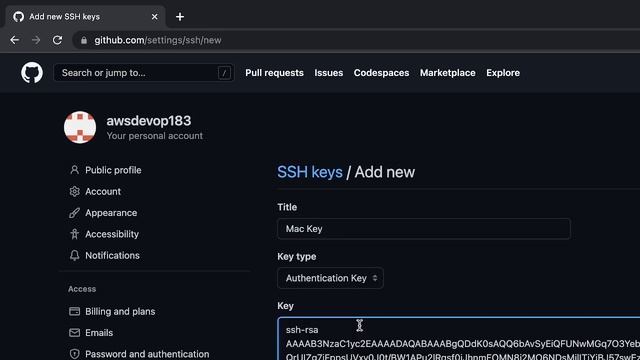Click the Accessibility figure icon
Viewport: 640px width, 360px height.
click(x=74, y=234)
